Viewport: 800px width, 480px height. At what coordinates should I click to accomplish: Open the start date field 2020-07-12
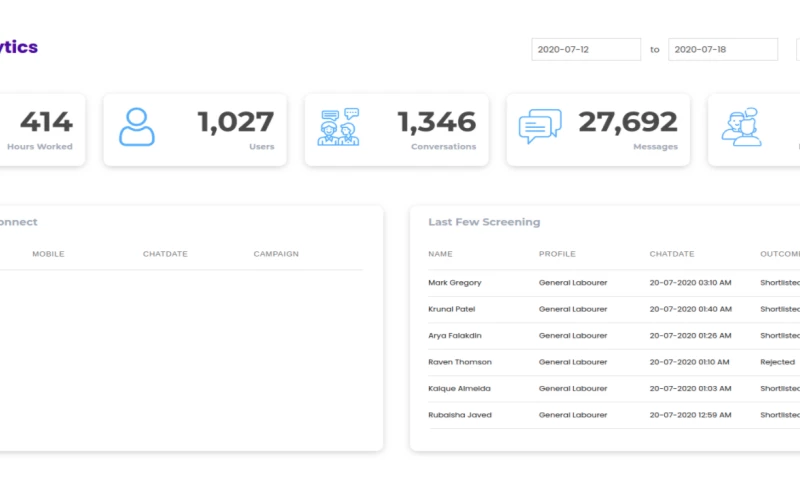586,49
